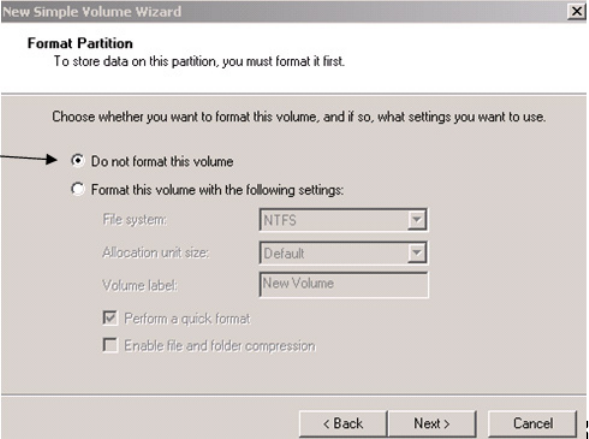Click the Enable file and folder compression label
The width and height of the screenshot is (589, 439).
220,345
